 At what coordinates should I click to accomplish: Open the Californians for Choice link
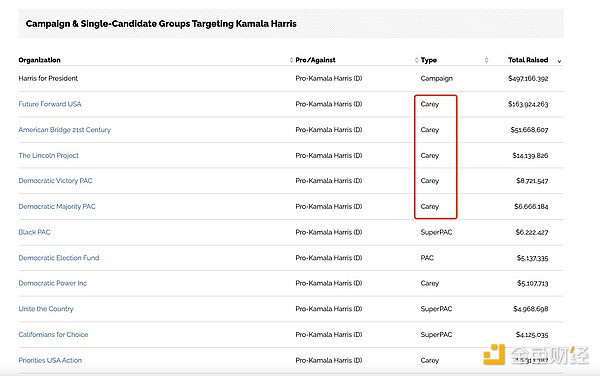(x=53, y=334)
